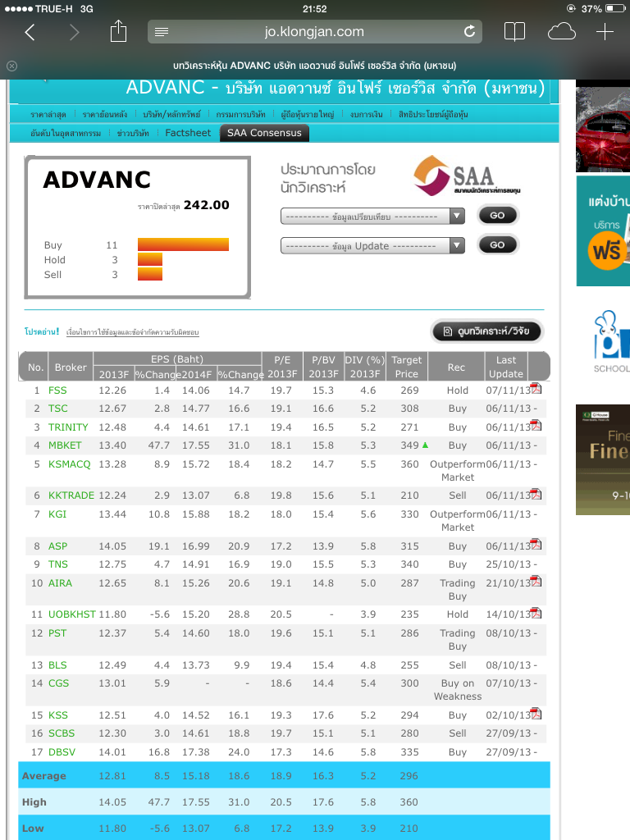Click the PST broker link
The height and width of the screenshot is (840, 630).
(57, 633)
